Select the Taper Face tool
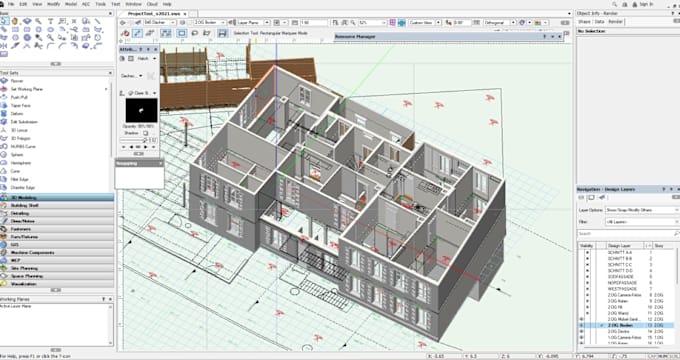The image size is (680, 360). 20,105
